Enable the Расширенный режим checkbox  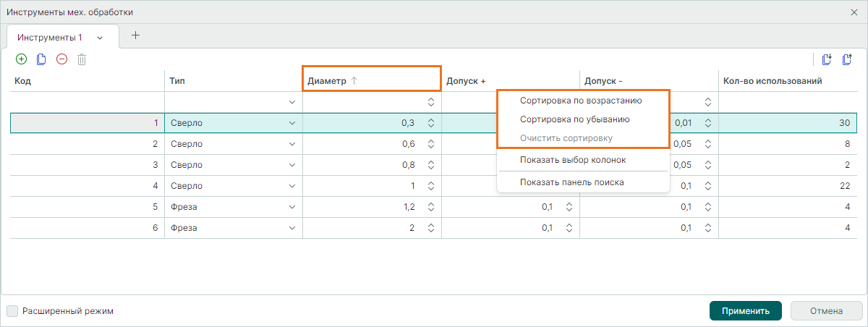click(x=12, y=311)
